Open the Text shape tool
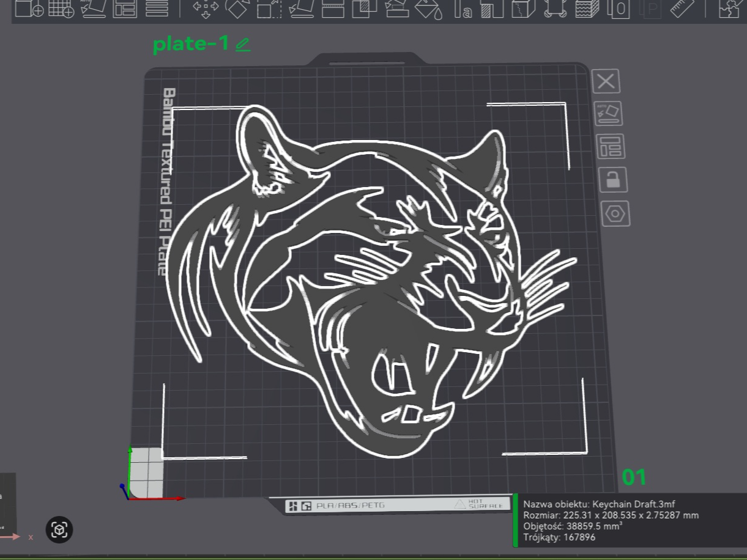Image resolution: width=747 pixels, height=560 pixels. (x=463, y=9)
